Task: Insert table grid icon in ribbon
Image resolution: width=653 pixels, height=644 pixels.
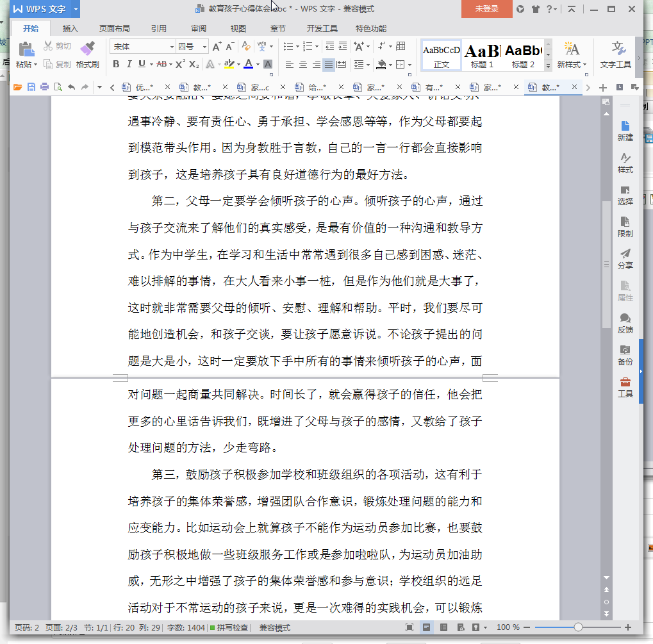Action: click(x=401, y=46)
